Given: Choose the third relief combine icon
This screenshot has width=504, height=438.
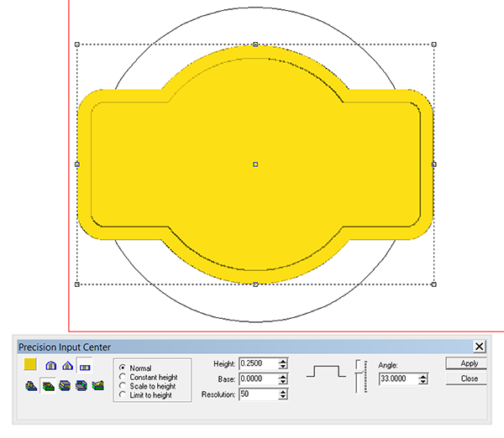Looking at the screenshot, I should [65, 385].
